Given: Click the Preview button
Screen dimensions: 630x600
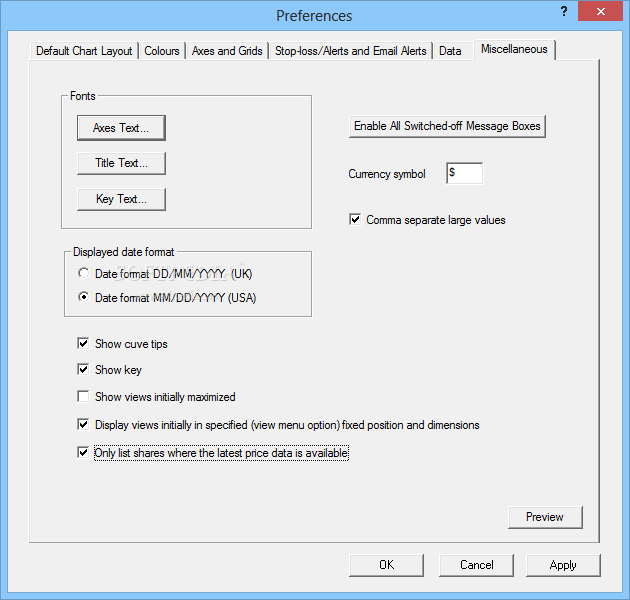Looking at the screenshot, I should 545,517.
